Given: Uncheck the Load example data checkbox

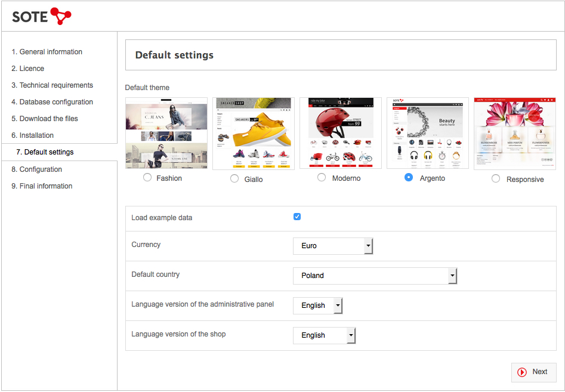Looking at the screenshot, I should [x=297, y=217].
